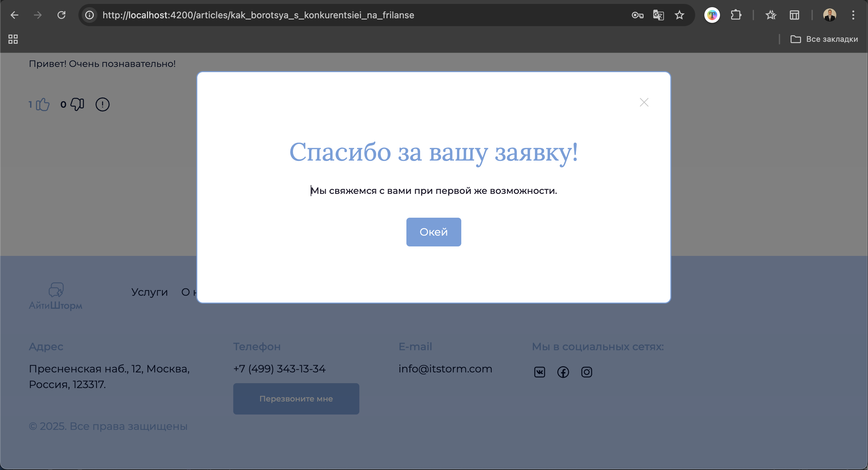Click the browser forward arrow
Viewport: 868px width, 470px height.
point(38,15)
